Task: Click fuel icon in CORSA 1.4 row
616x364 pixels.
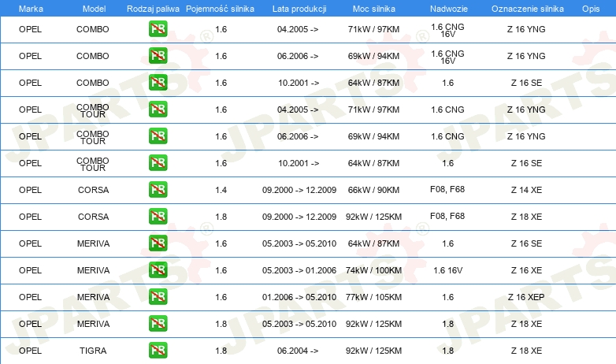Action: 158,189
